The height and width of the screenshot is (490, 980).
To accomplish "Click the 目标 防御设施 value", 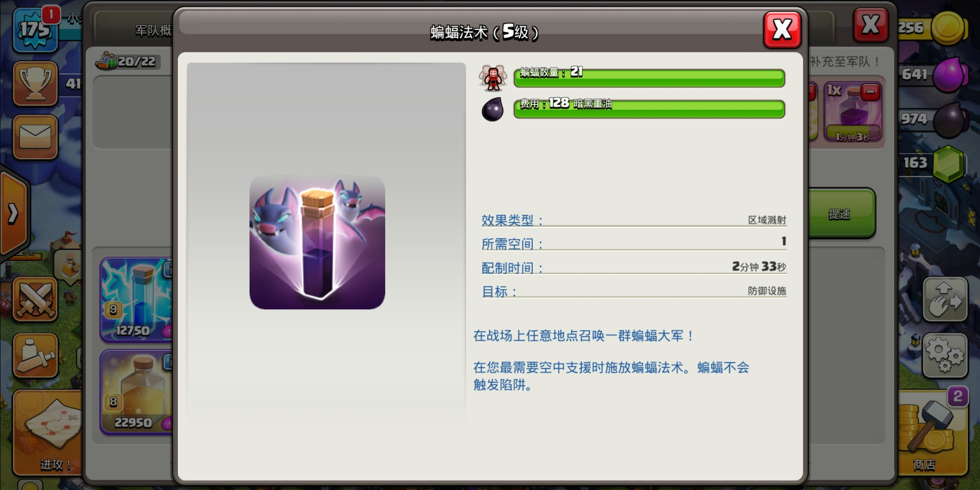I will click(767, 291).
